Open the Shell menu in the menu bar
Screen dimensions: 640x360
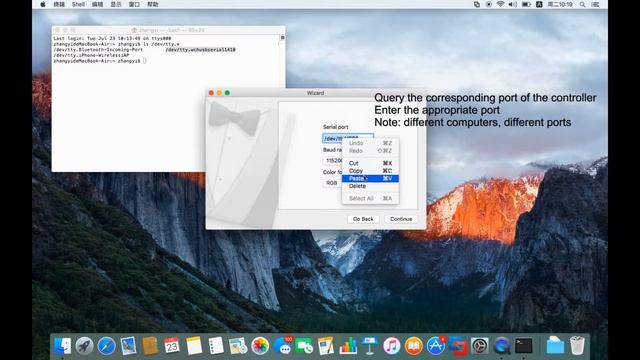click(78, 4)
